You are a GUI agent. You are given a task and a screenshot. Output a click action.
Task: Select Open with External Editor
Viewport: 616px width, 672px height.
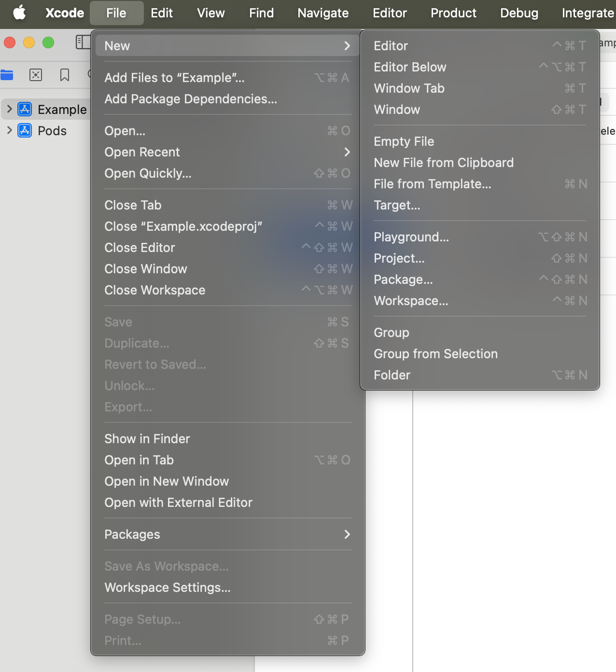(x=227, y=503)
